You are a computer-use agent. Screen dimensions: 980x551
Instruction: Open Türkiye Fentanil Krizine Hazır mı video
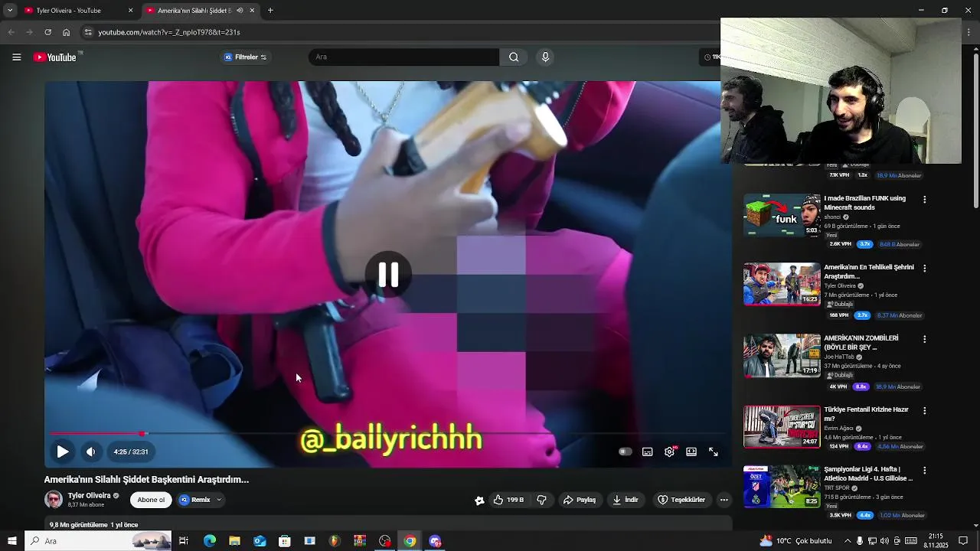coord(866,414)
